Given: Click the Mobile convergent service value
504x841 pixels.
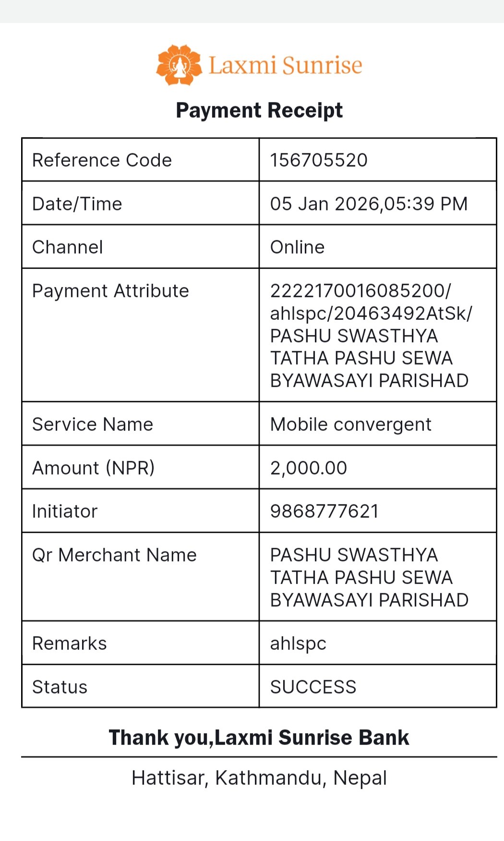Looking at the screenshot, I should [x=351, y=425].
